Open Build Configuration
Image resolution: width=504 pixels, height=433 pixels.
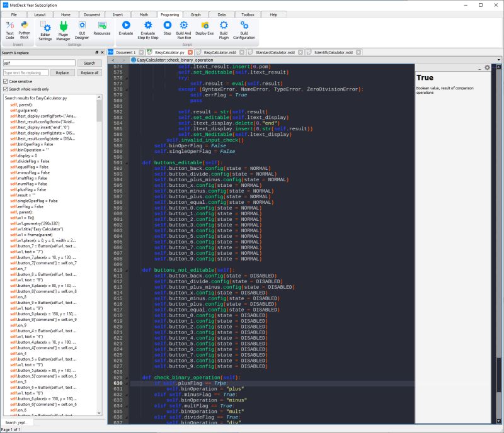tap(244, 28)
